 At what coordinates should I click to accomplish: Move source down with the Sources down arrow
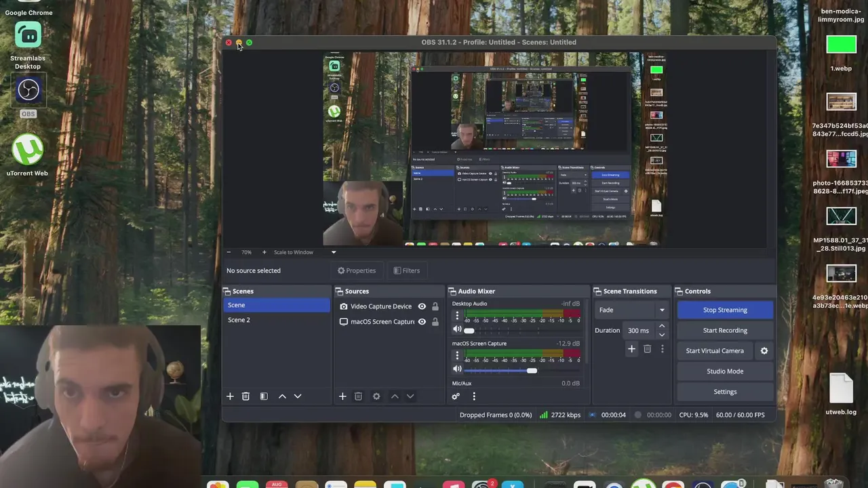point(410,396)
